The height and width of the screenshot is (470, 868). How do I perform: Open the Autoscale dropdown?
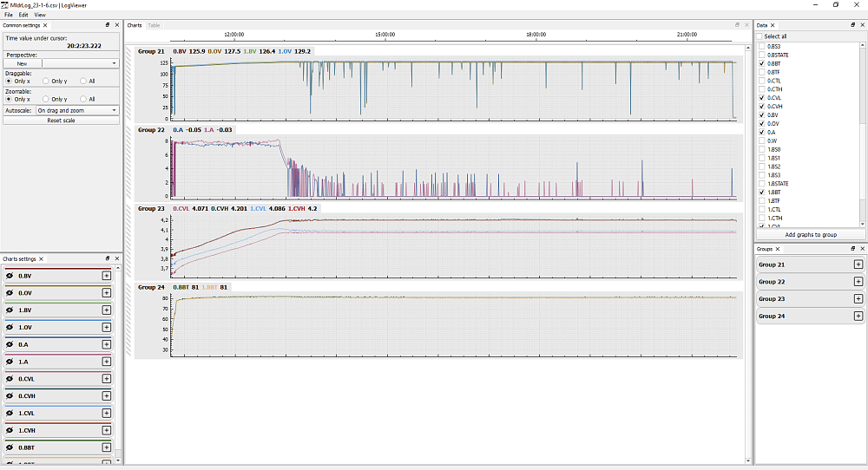click(x=76, y=110)
